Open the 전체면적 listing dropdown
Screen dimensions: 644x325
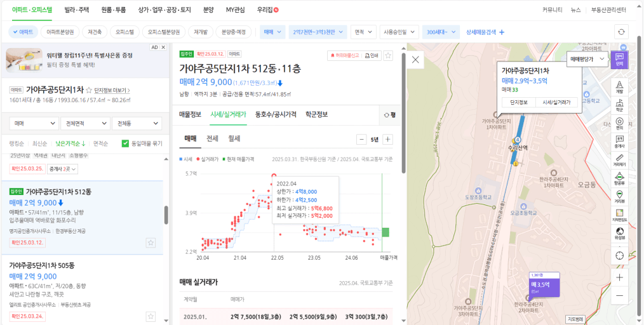coord(86,123)
